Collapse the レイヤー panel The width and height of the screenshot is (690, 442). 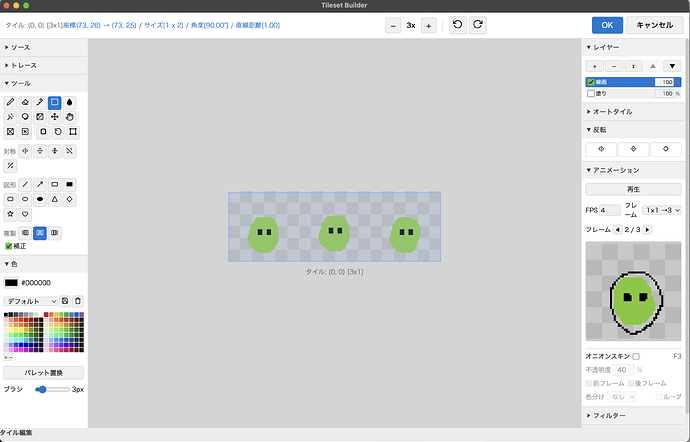pyautogui.click(x=634, y=47)
